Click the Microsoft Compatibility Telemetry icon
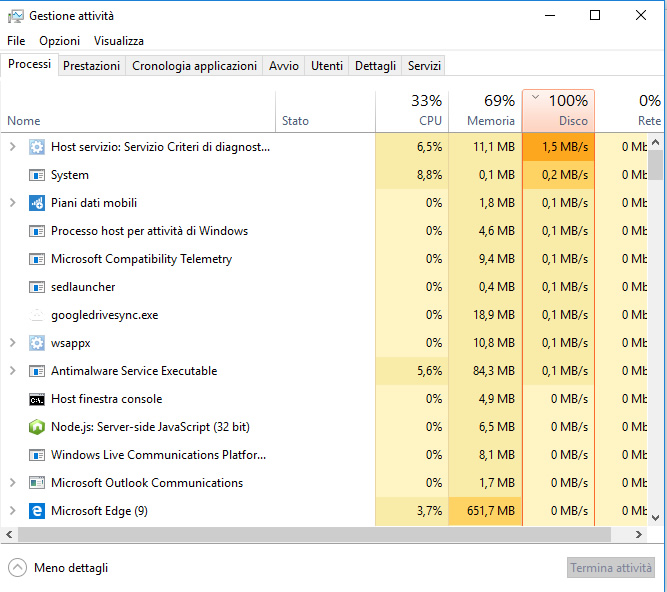 point(37,259)
